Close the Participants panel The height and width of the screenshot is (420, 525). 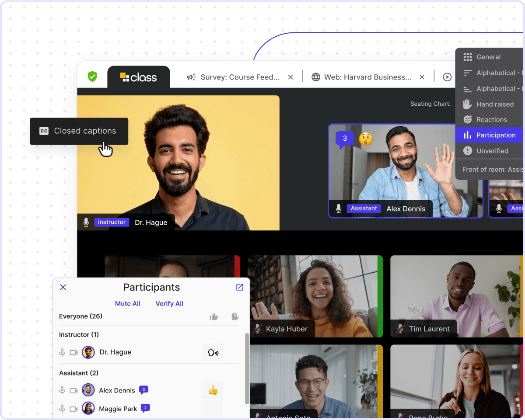click(63, 287)
